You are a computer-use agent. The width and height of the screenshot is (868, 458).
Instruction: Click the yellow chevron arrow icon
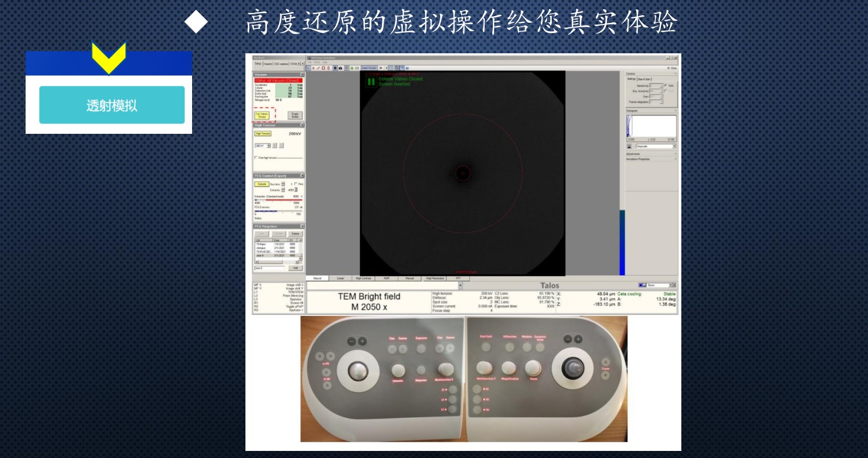coord(109,58)
